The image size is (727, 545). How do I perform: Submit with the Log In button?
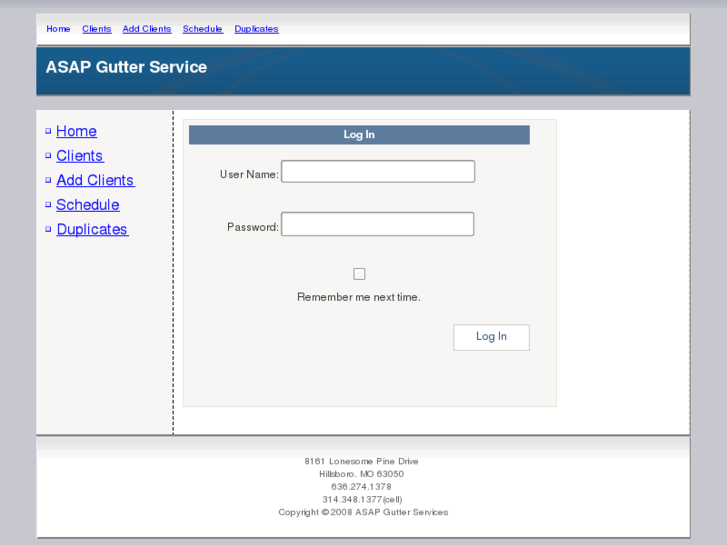[x=491, y=337]
